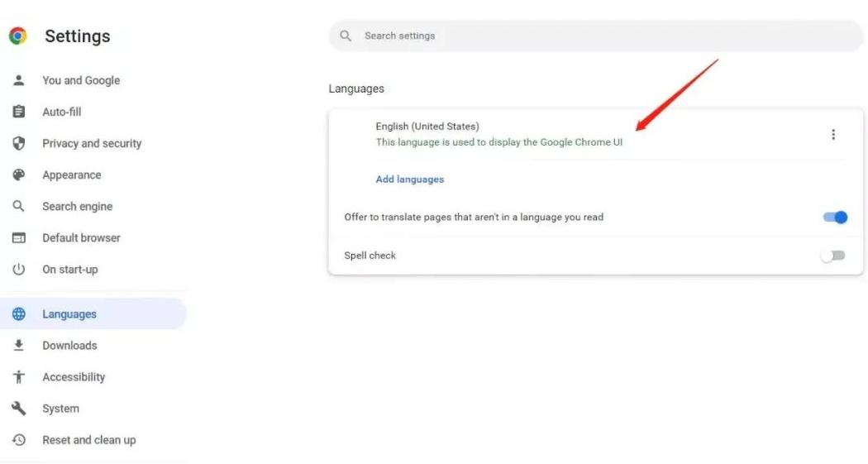Click the text about displaying the Google Chrome UI
Viewport: 868px width, 464px height.
[x=498, y=142]
